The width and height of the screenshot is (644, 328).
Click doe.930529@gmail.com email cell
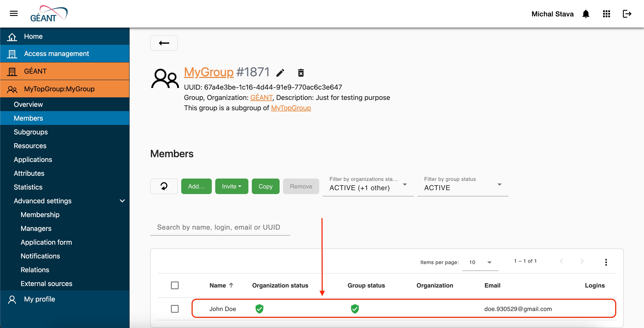(x=518, y=309)
